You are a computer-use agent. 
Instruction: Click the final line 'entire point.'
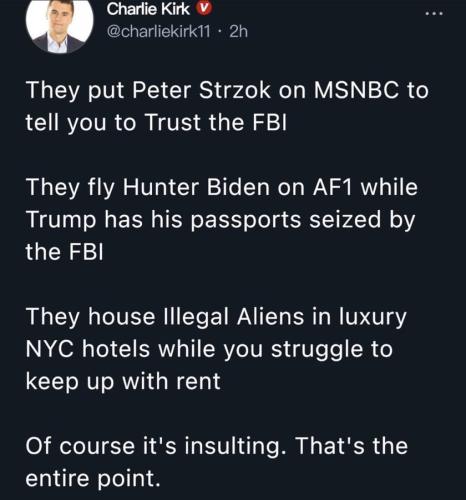tap(93, 479)
